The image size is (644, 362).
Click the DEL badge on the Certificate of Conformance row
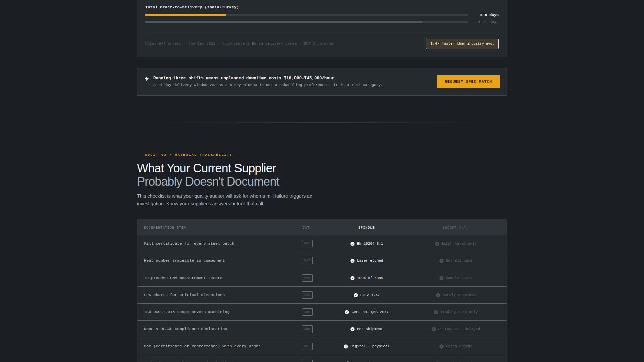coord(307,346)
